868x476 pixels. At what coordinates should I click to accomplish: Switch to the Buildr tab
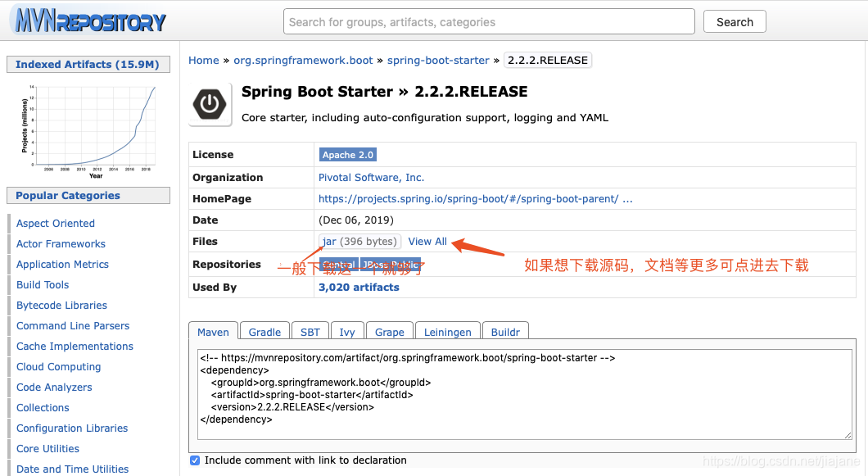(x=505, y=331)
